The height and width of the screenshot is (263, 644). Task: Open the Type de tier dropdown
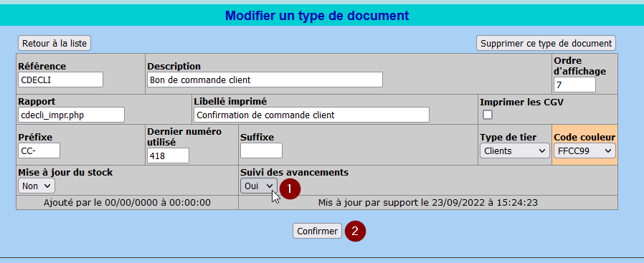(x=515, y=150)
